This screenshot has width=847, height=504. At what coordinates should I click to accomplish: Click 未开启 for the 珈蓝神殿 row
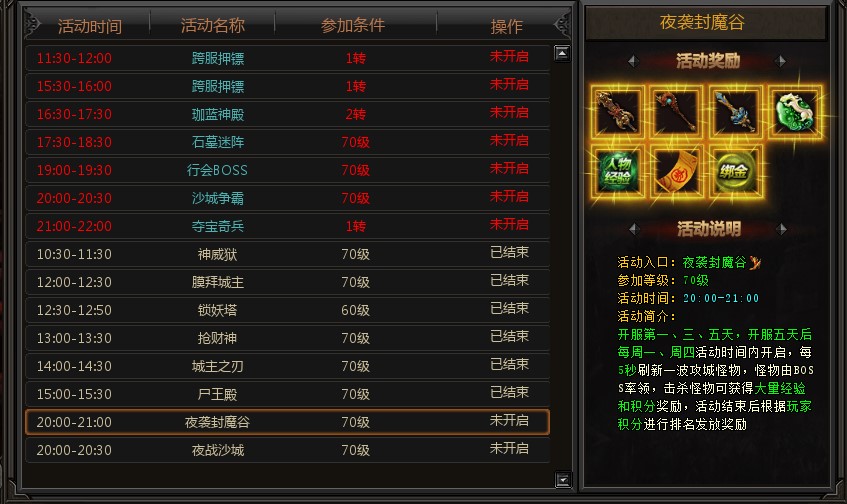pos(509,113)
